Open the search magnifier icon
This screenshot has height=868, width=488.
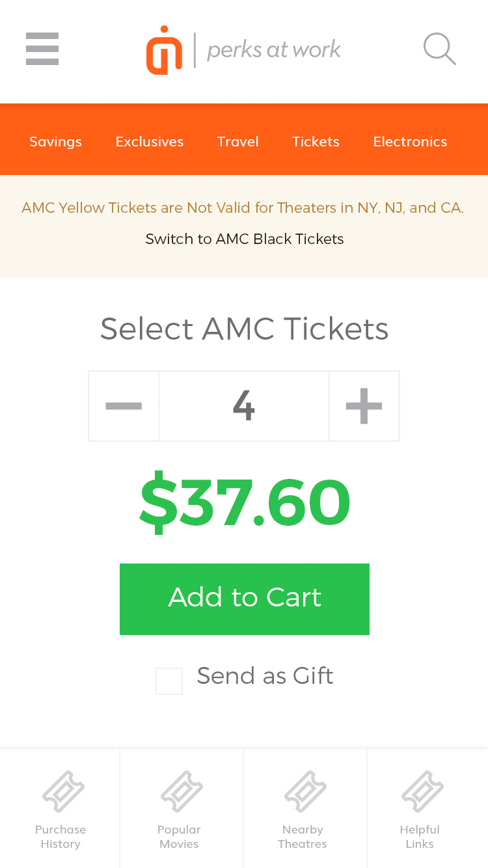[x=439, y=49]
